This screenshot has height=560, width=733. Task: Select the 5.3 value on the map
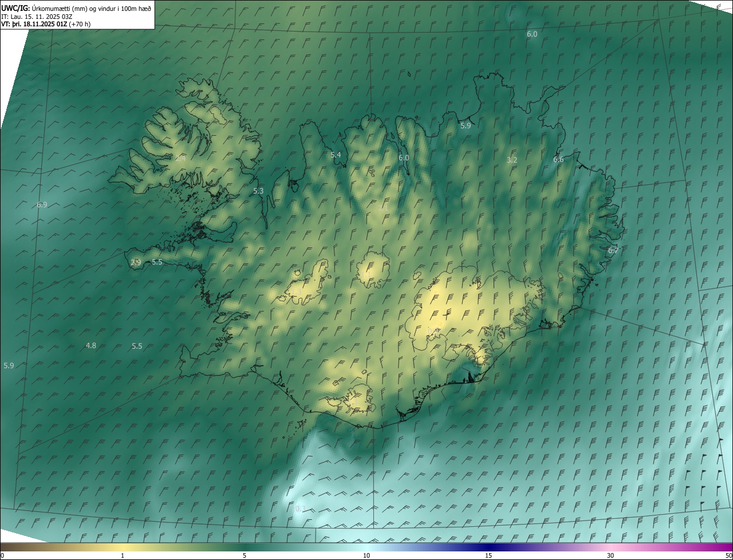(258, 191)
